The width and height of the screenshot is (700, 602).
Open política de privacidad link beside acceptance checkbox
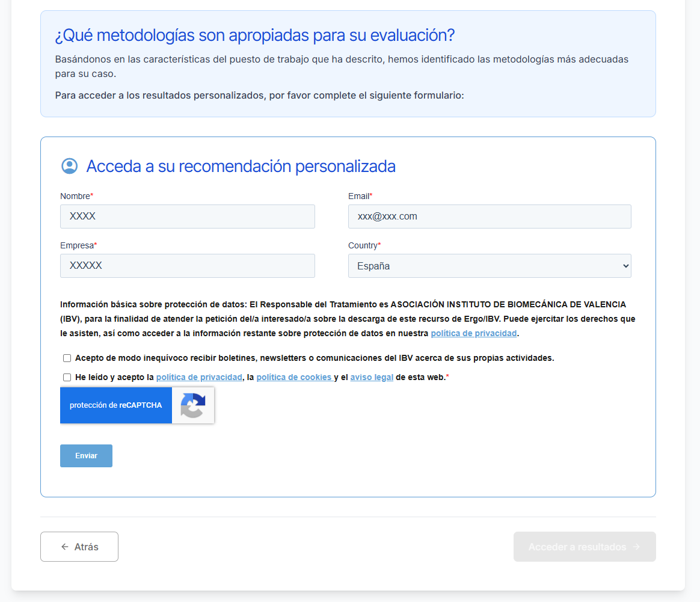pos(199,377)
